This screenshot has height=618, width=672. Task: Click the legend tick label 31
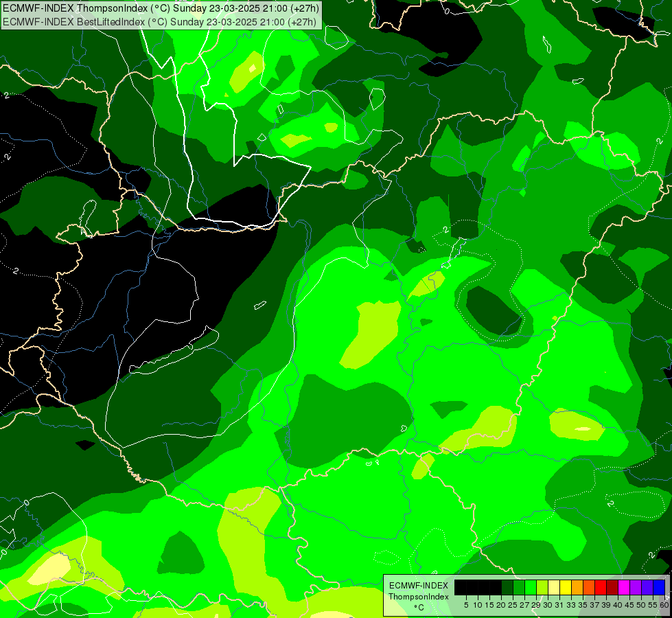pos(559,605)
